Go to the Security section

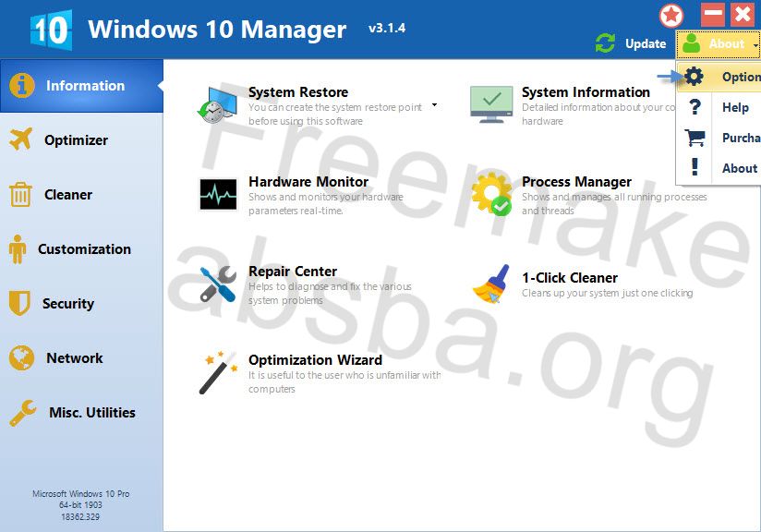coord(81,303)
